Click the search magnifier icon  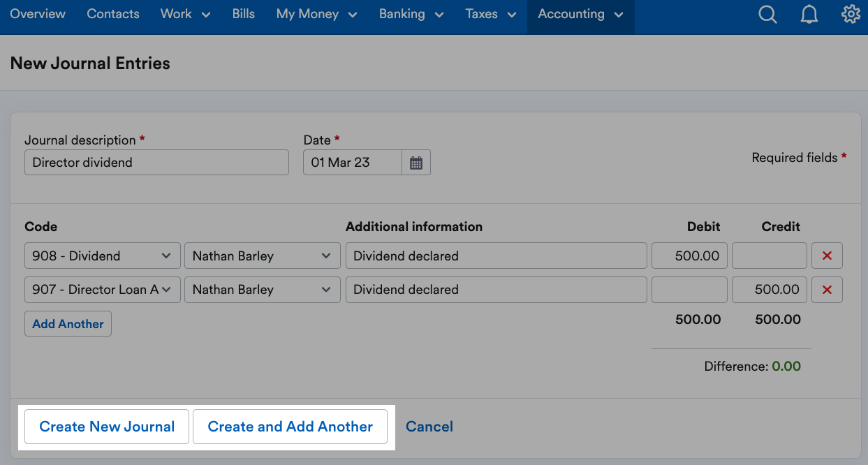coord(767,15)
